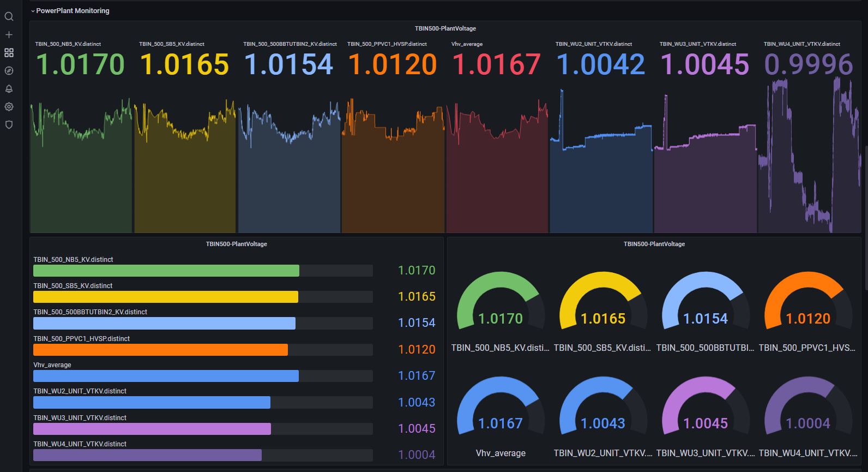
Task: Click the green TBIN_500_NB5_KV horizontal bar
Action: (166, 271)
